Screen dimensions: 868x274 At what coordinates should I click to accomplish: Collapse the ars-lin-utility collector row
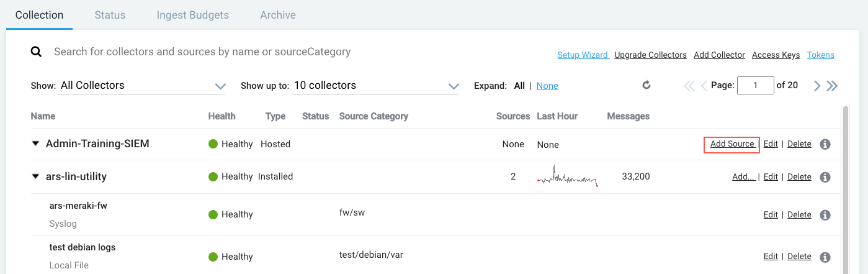pyautogui.click(x=35, y=177)
